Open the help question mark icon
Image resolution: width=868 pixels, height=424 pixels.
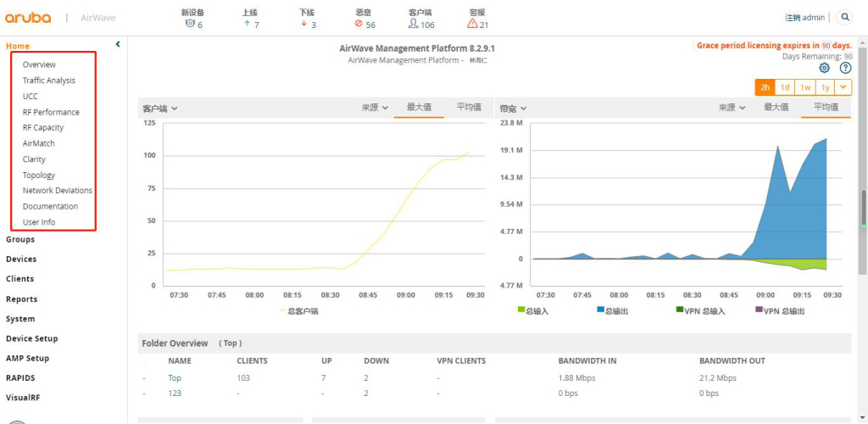tap(845, 68)
